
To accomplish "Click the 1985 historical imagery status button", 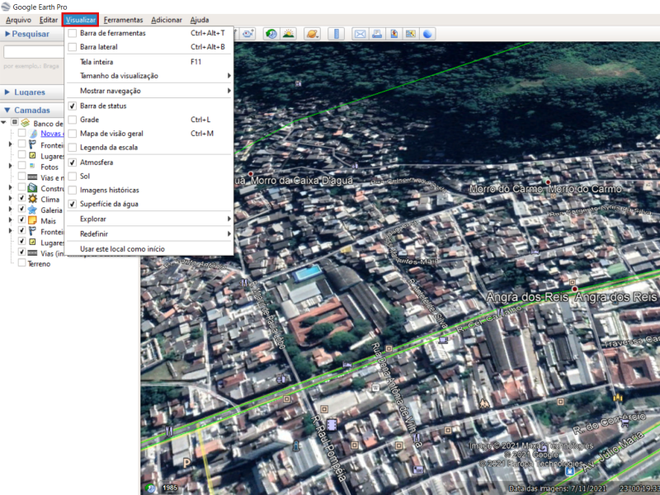I will pos(170,488).
